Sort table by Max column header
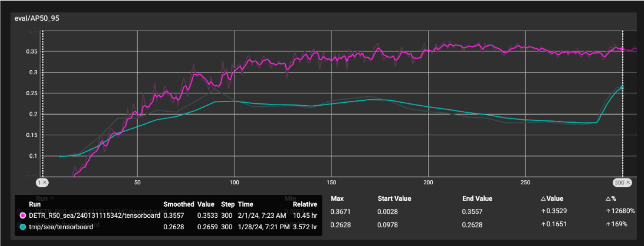 coord(337,198)
